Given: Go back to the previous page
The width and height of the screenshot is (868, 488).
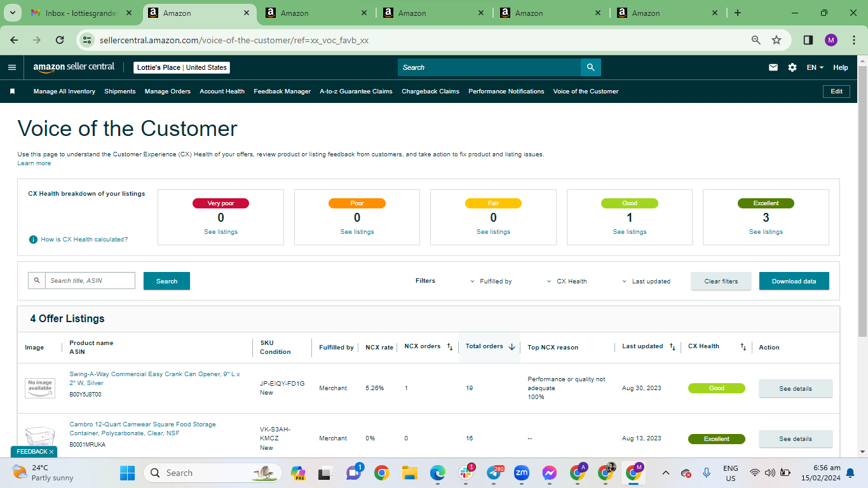Looking at the screenshot, I should (14, 40).
